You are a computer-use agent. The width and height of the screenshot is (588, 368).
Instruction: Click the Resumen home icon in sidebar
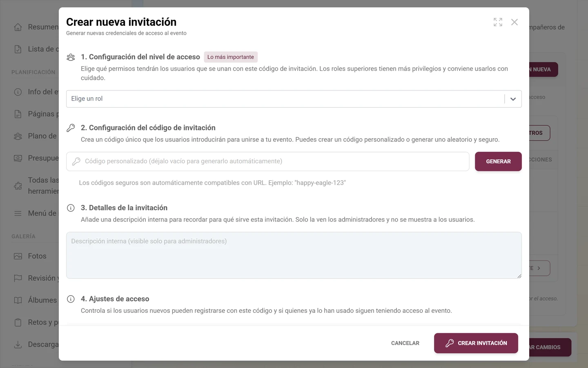(x=18, y=27)
